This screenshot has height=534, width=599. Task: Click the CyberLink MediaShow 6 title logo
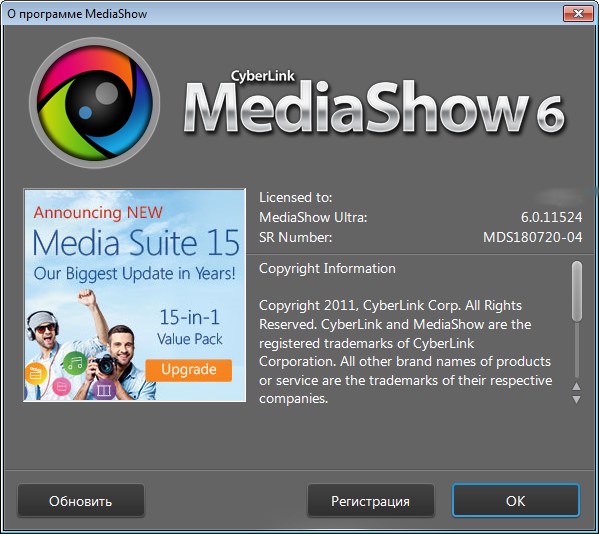tap(374, 102)
